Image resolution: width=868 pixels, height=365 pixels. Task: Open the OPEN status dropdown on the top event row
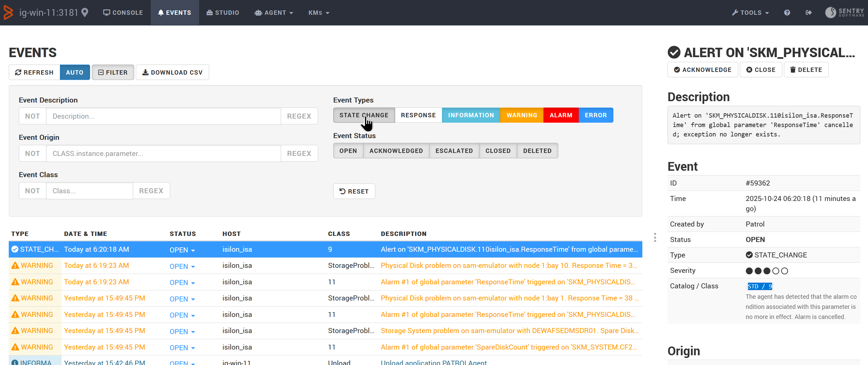coord(182,250)
